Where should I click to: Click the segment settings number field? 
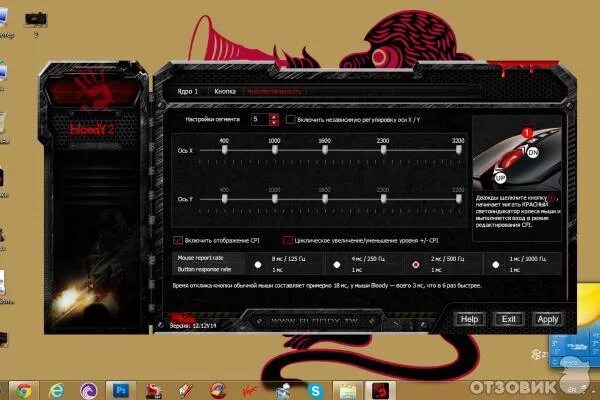(x=260, y=119)
